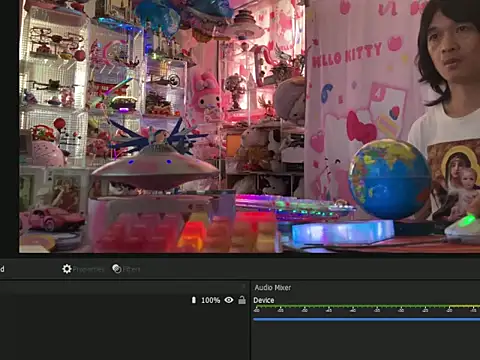Click the battery level icon in source row
The height and width of the screenshot is (360, 480).
[194, 300]
